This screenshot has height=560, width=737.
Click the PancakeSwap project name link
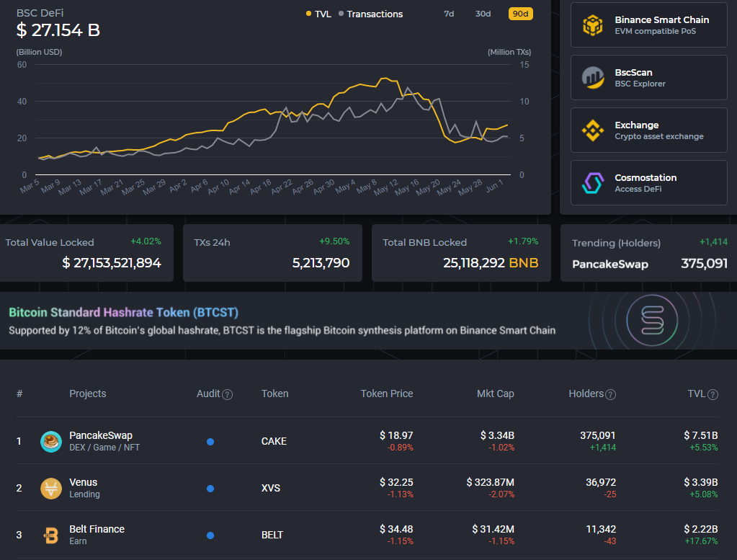point(101,436)
